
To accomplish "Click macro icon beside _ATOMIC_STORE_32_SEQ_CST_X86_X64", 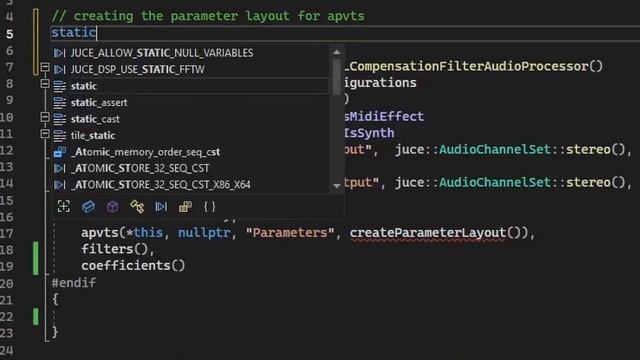I will pos(60,185).
